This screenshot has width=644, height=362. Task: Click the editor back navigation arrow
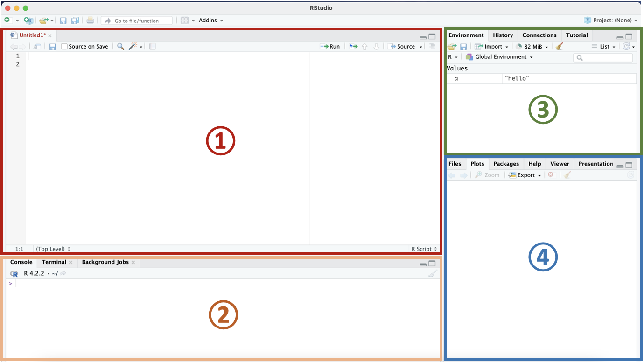[14, 47]
